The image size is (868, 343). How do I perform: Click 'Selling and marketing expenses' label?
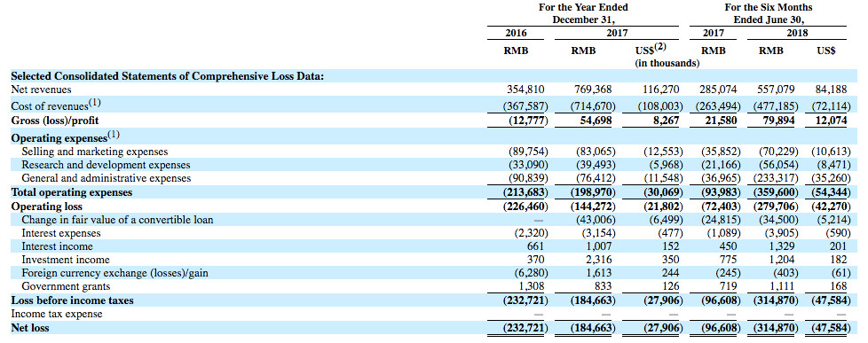pyautogui.click(x=95, y=151)
